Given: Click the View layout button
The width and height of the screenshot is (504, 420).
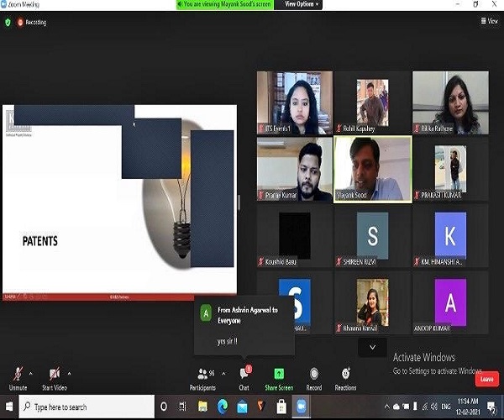Looking at the screenshot, I should [489, 21].
